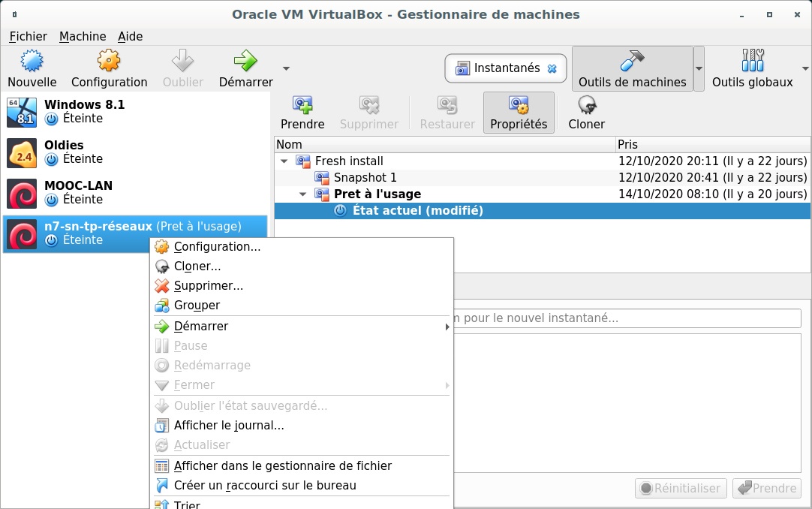This screenshot has width=812, height=509.
Task: Take a snapshot with the Prendre toolbar icon
Action: pos(302,105)
